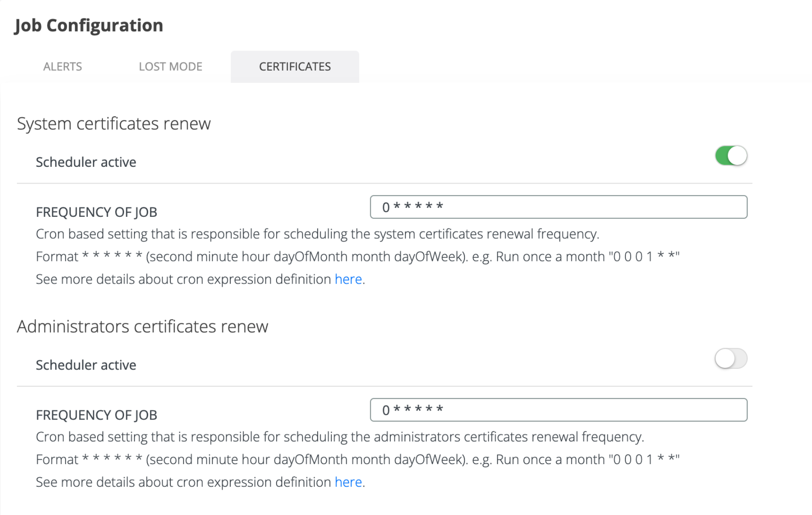The height and width of the screenshot is (515, 812).
Task: Click the administrators section cron format example text
Action: tap(357, 459)
